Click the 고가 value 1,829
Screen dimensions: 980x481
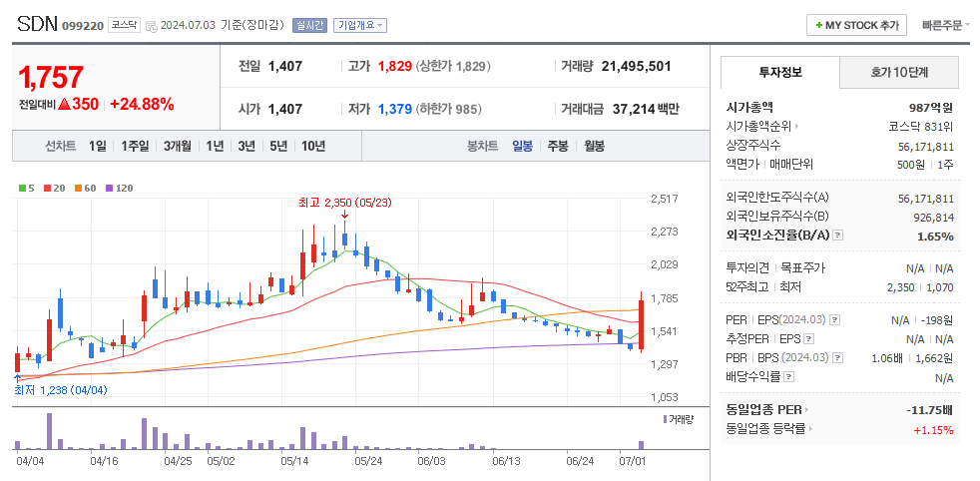tap(395, 66)
